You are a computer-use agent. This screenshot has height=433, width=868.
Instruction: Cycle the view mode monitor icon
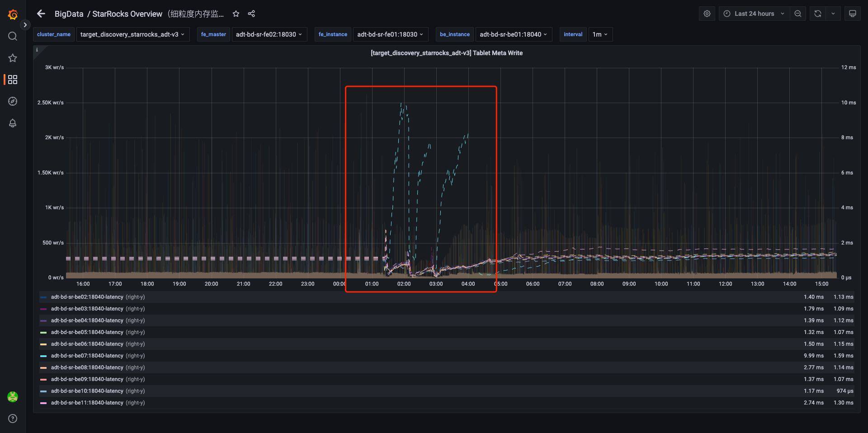click(853, 14)
